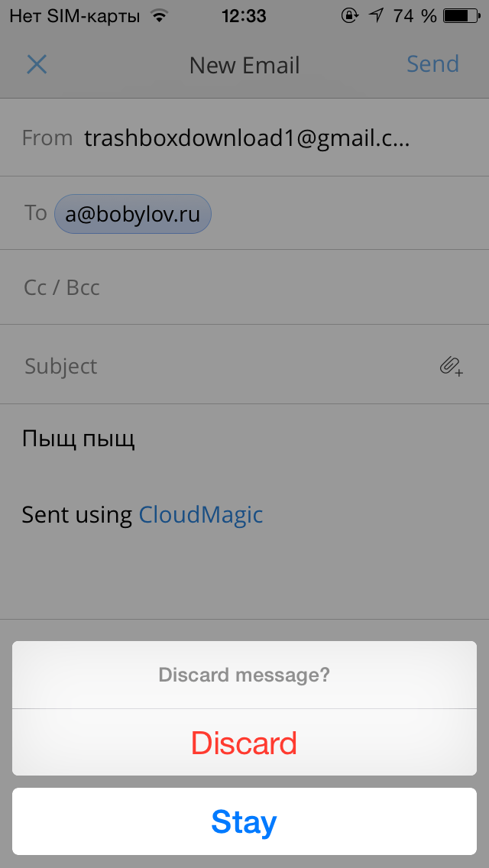Tap the Wi-Fi status icon

click(160, 16)
